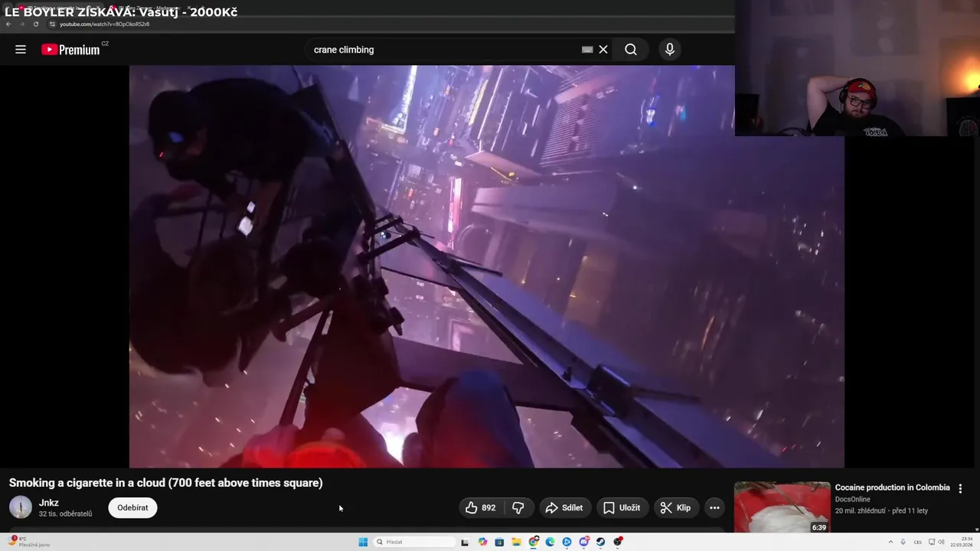Click the crane climbing video player
The height and width of the screenshot is (551, 980).
tap(486, 266)
